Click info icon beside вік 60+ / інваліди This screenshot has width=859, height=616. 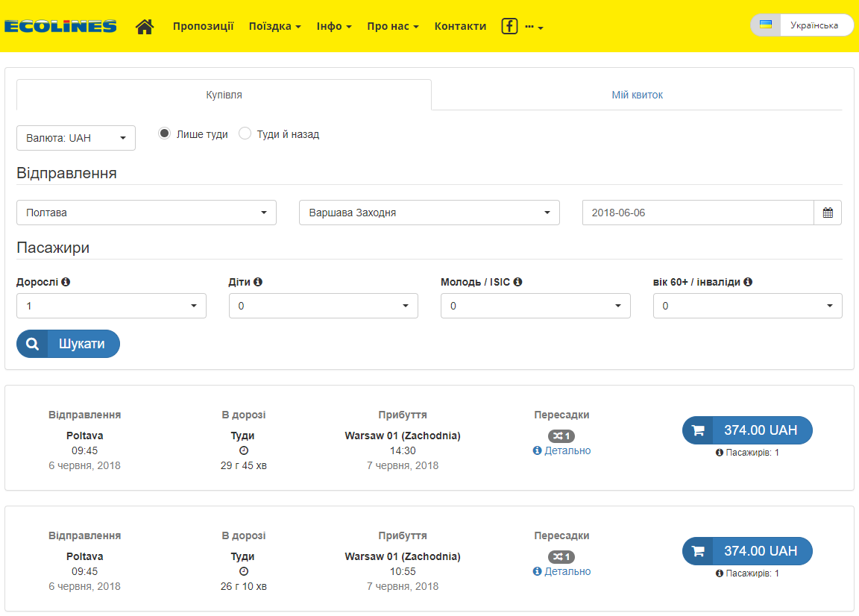pyautogui.click(x=748, y=282)
